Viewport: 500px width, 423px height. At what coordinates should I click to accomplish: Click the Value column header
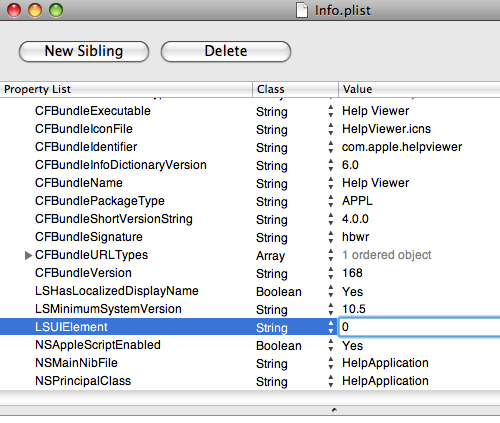[419, 89]
